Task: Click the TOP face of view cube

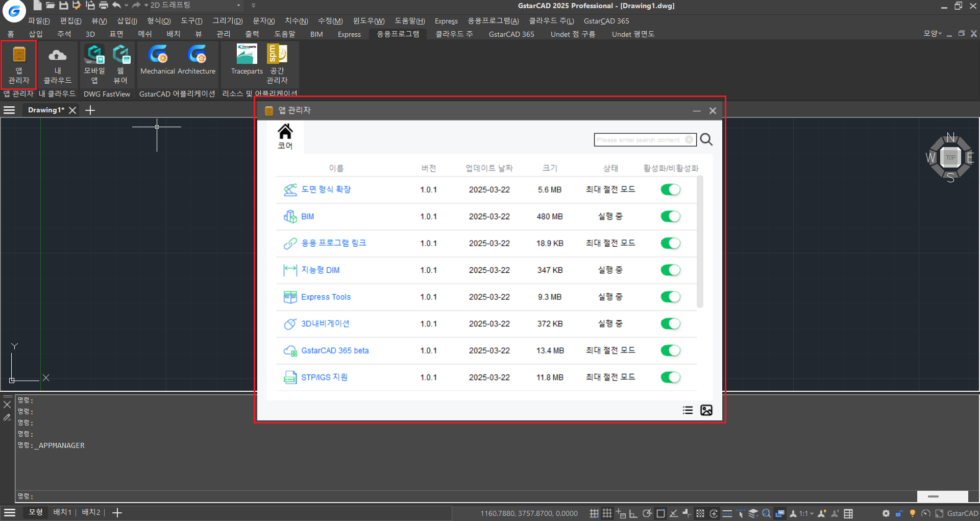Action: 950,157
